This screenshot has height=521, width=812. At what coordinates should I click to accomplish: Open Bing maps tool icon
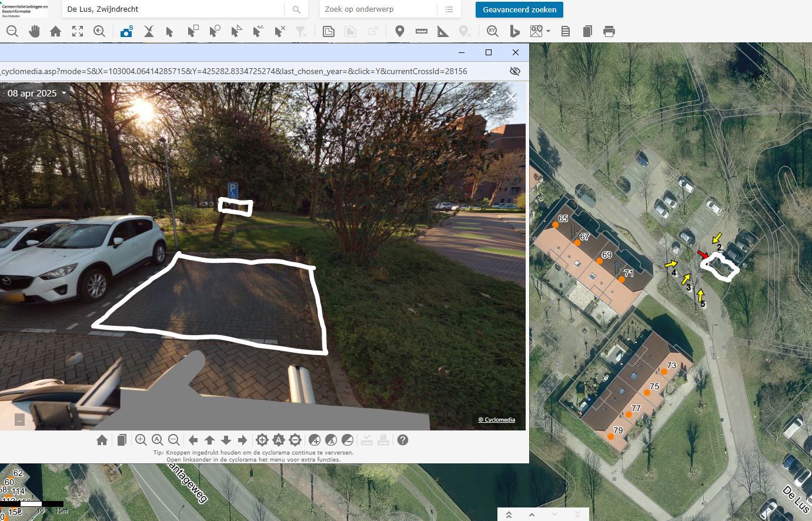514,32
